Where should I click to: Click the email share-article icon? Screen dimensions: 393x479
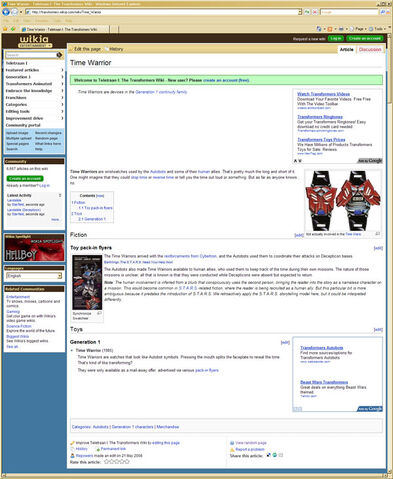pos(281,455)
